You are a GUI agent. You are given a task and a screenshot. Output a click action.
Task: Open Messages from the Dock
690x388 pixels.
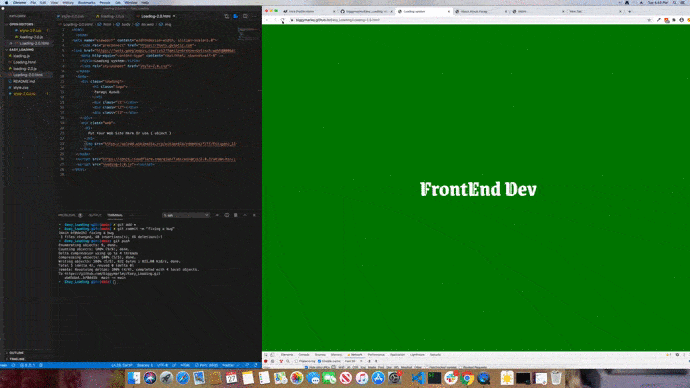coord(329,378)
